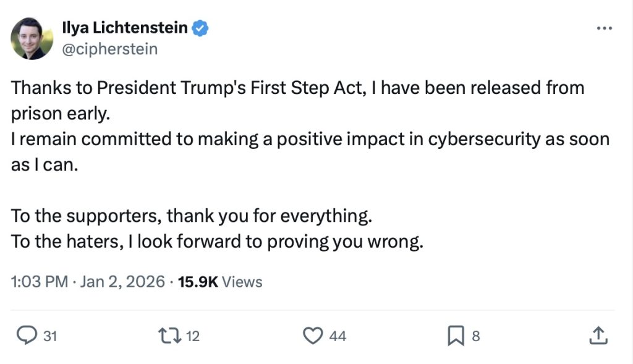
Task: Click the share upload arrow icon
Action: 597,336
